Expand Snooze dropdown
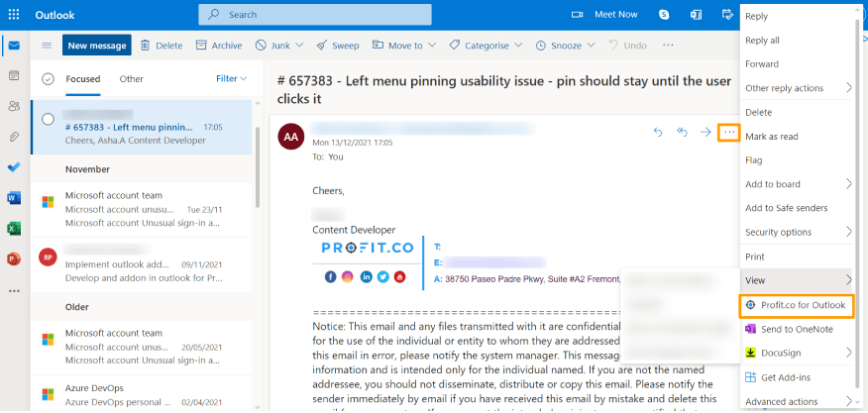Viewport: 868px width, 413px height. pyautogui.click(x=591, y=46)
